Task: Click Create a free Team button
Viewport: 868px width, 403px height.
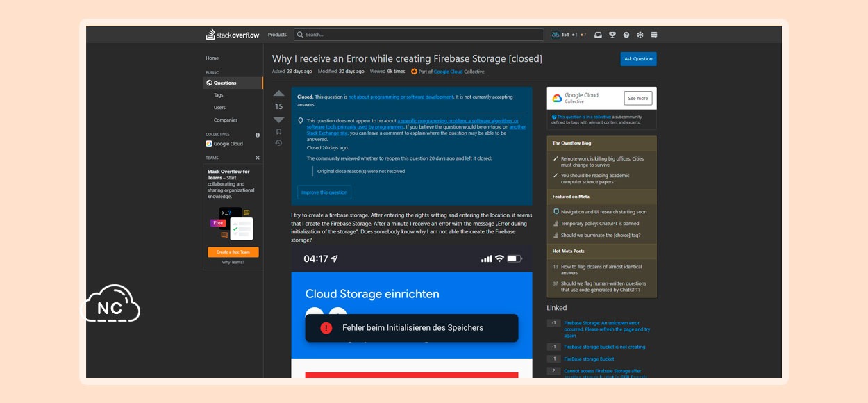Action: [233, 252]
